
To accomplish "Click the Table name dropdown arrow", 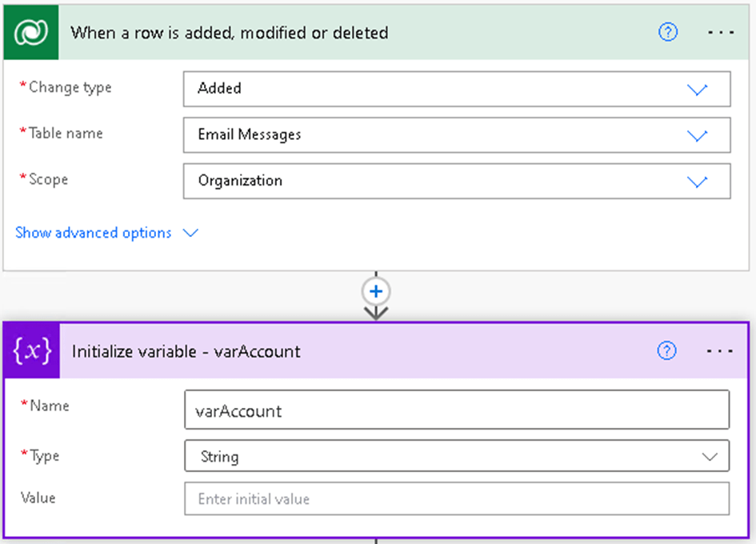I will [x=698, y=135].
